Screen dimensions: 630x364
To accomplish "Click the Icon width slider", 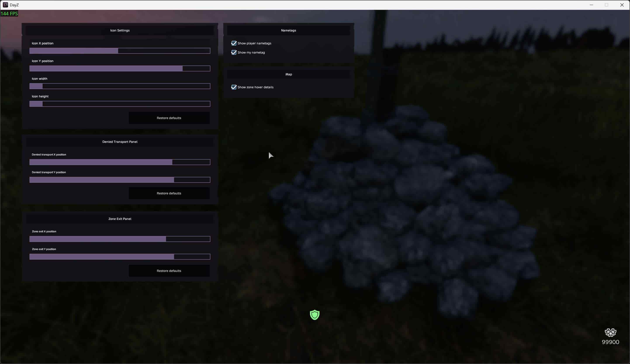I will tap(120, 86).
